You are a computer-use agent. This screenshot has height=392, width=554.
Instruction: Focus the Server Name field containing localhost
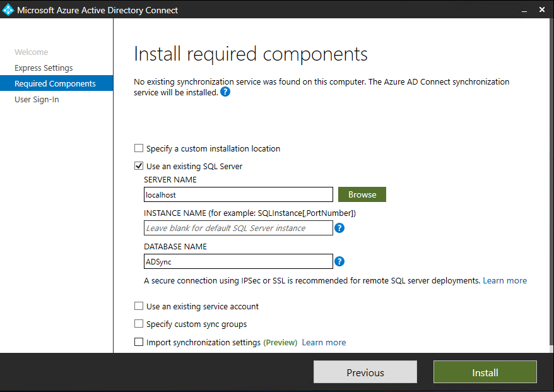point(239,195)
